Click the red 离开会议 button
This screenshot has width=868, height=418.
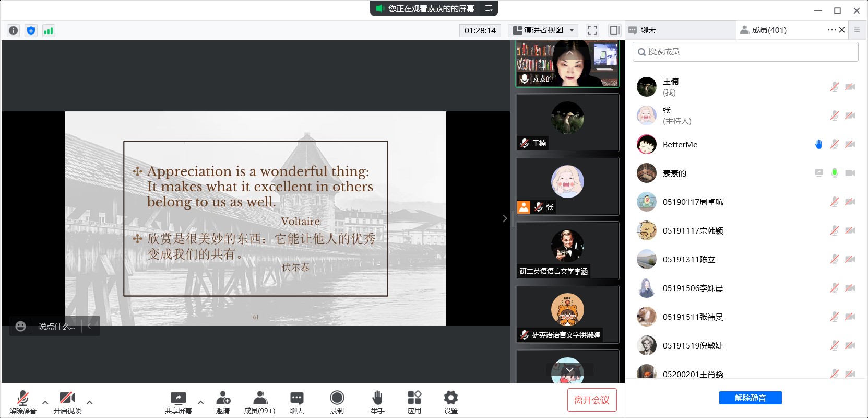pyautogui.click(x=592, y=400)
